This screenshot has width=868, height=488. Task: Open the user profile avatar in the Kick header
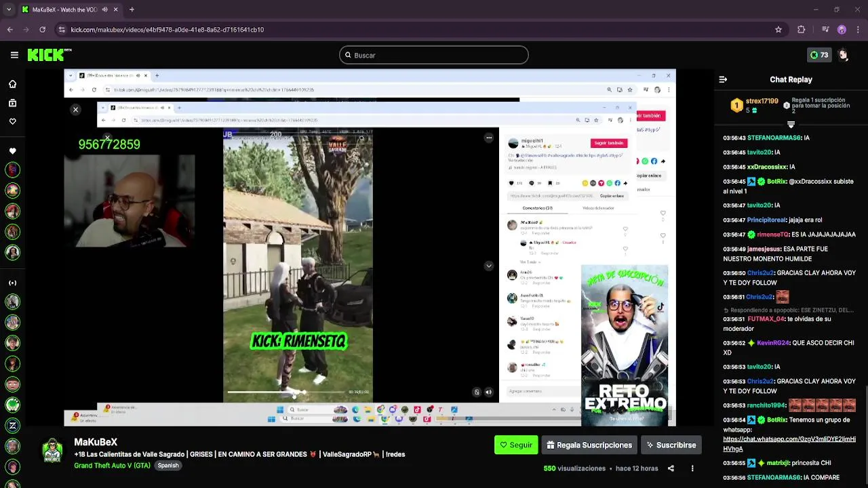pos(843,55)
